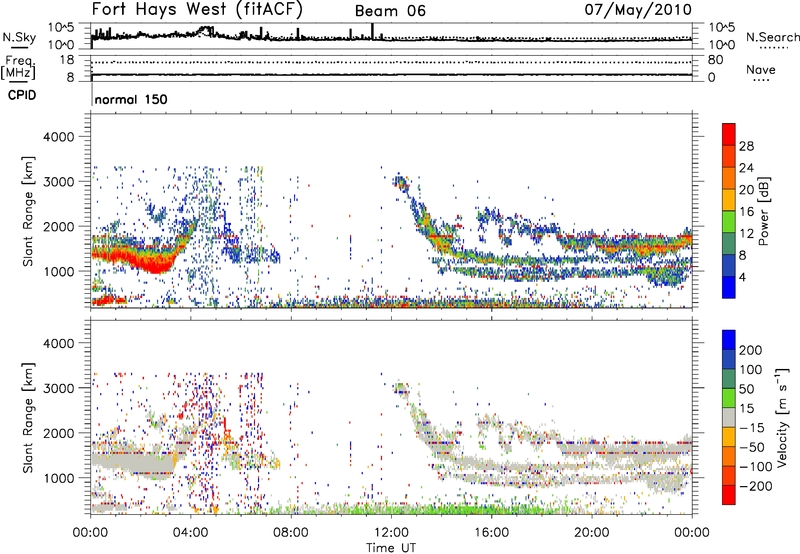Click the '4000' tick on the power panel
Screen dimensions: 800x554
click(59, 137)
